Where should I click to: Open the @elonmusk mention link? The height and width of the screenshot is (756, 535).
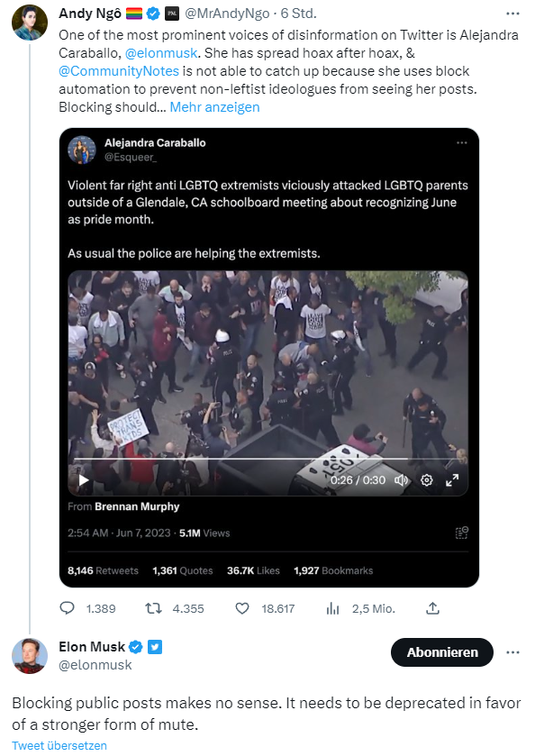161,53
